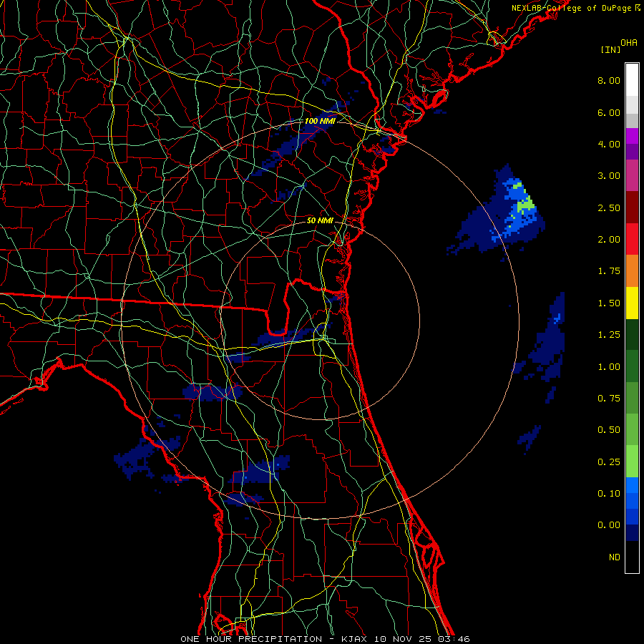Viewport: 644px width, 644px height.
Task: Click the 6.00 legend value
Action: (609, 112)
